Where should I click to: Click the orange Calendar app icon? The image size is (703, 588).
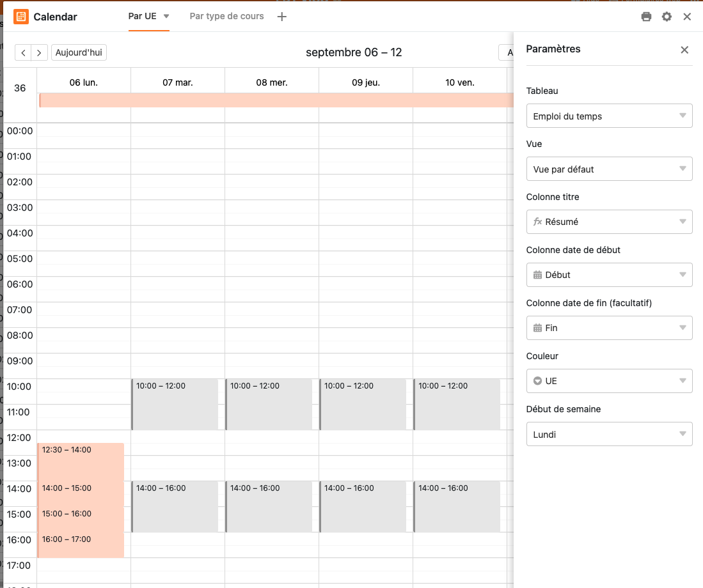click(x=21, y=17)
